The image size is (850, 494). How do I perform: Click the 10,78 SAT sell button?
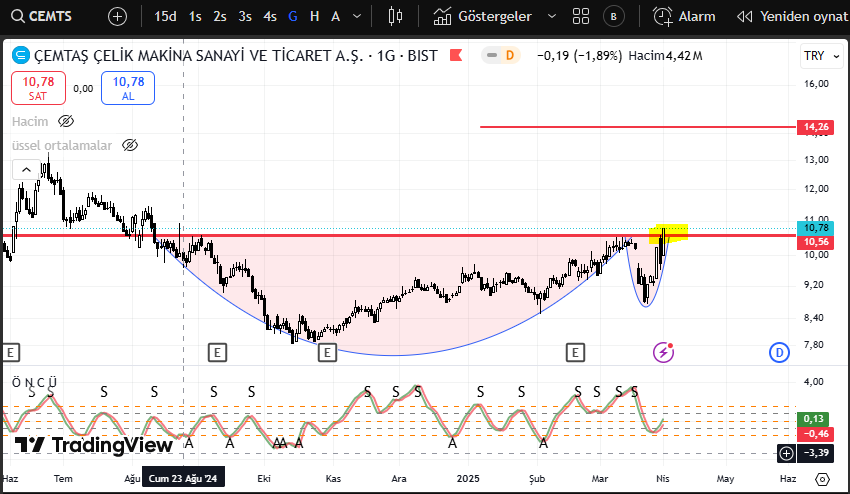[x=38, y=88]
